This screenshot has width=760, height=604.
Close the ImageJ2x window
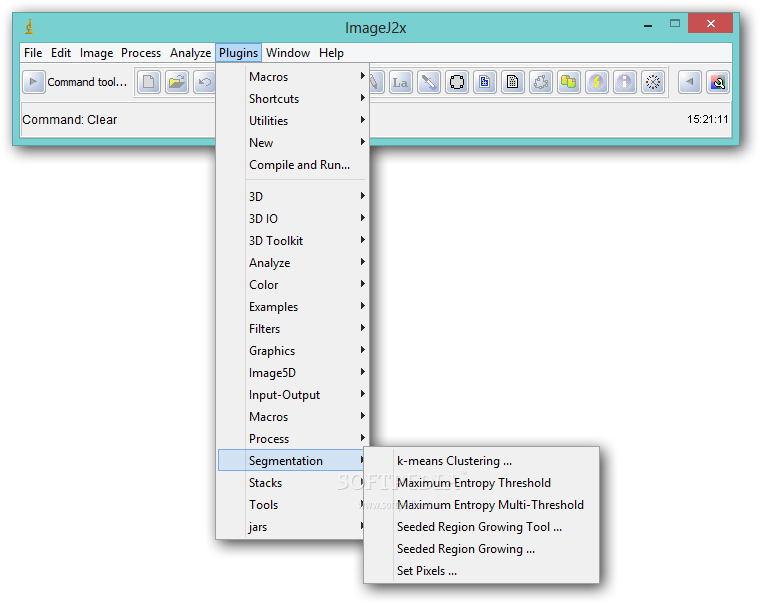(x=711, y=23)
